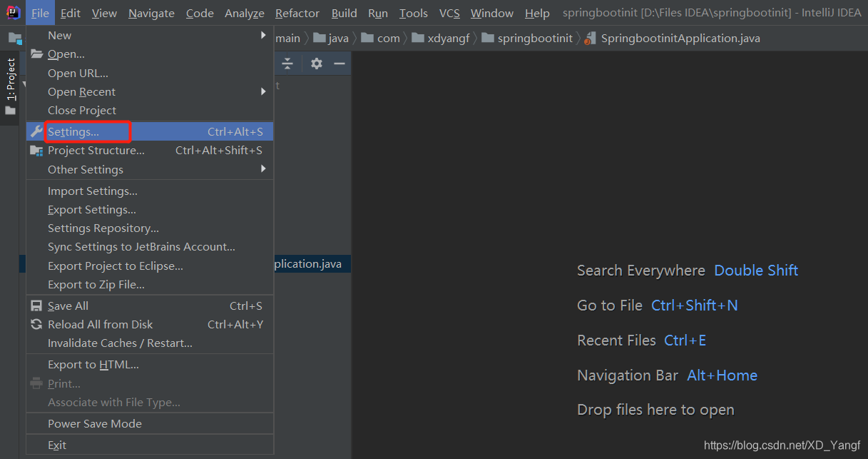Open the Build menu

[344, 13]
